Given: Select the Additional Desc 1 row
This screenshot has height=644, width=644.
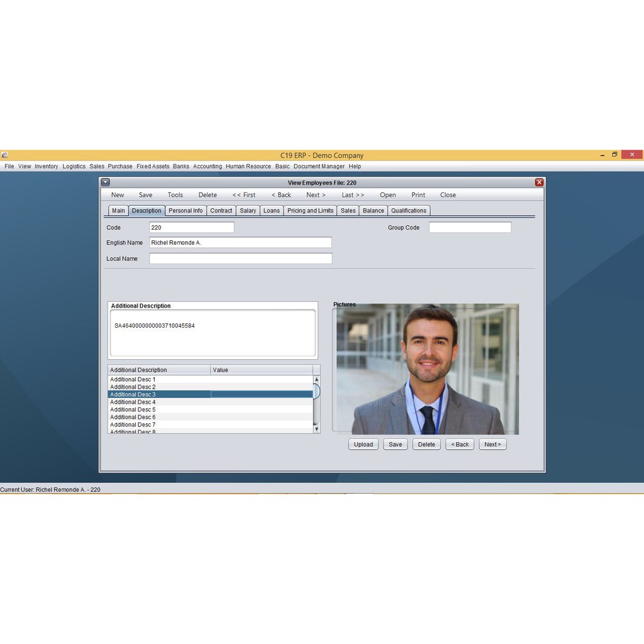Looking at the screenshot, I should (x=210, y=379).
